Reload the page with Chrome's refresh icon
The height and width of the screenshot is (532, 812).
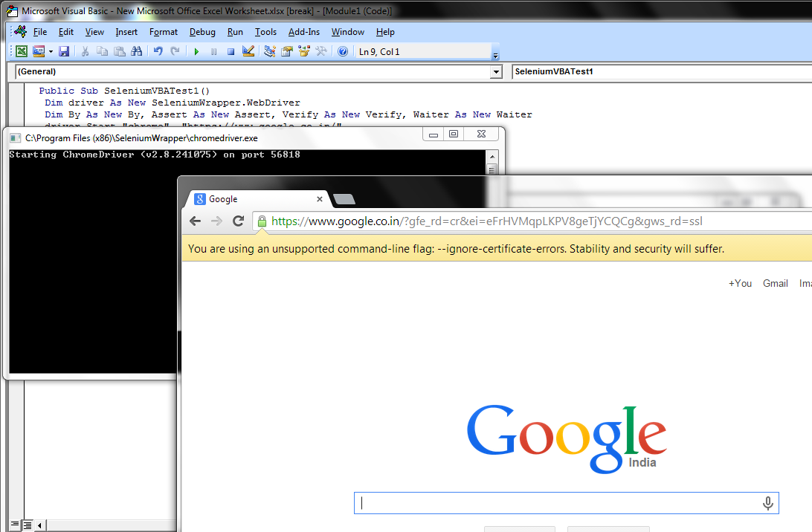pos(238,221)
